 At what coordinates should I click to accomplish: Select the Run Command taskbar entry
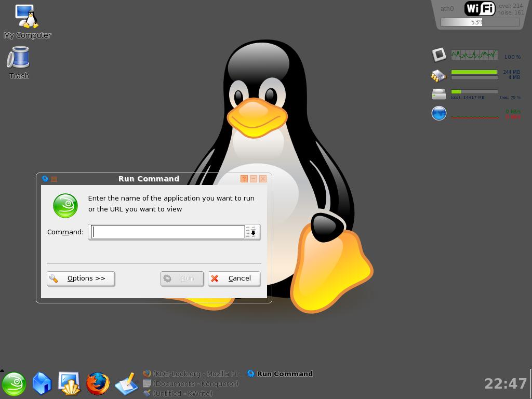pos(281,374)
